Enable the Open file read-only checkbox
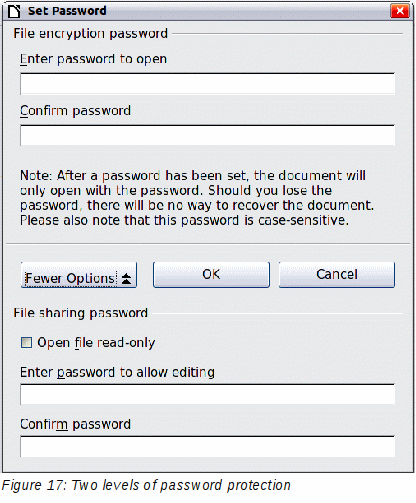 click(26, 343)
